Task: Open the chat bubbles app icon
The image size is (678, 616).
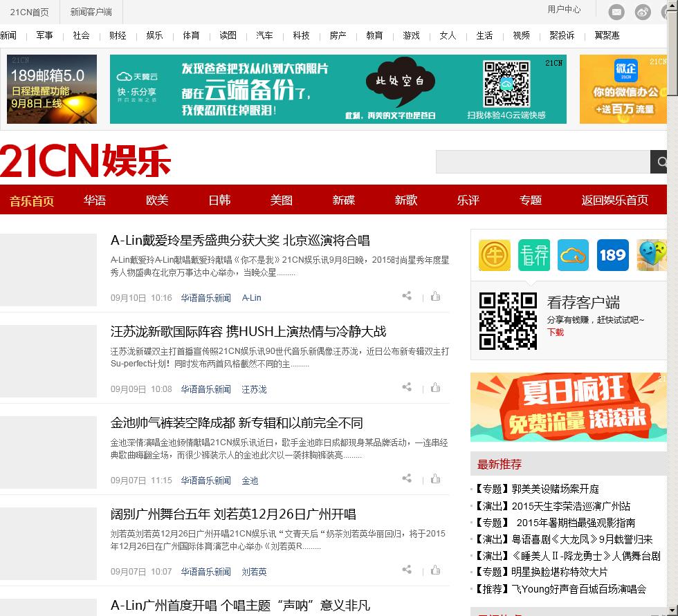Action: [652, 255]
